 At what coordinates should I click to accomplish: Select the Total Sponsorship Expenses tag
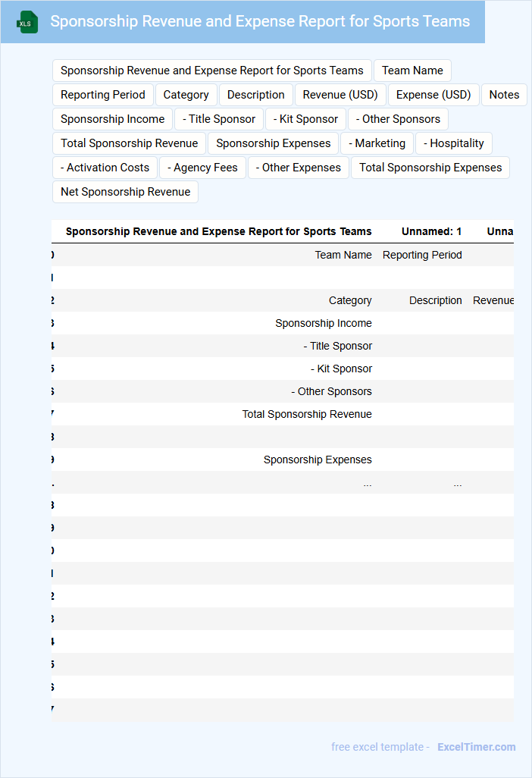point(430,168)
